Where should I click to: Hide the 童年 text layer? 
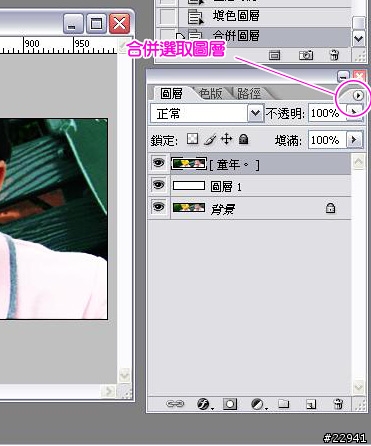158,163
